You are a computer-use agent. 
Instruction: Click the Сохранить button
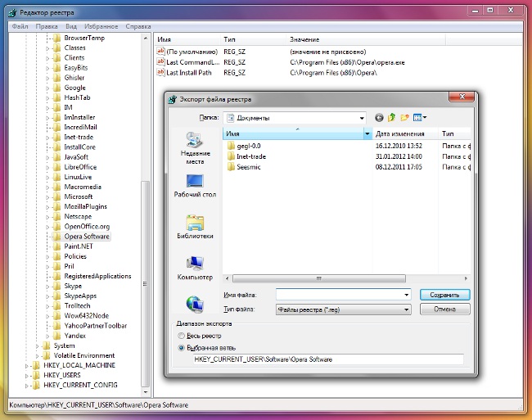(x=444, y=295)
